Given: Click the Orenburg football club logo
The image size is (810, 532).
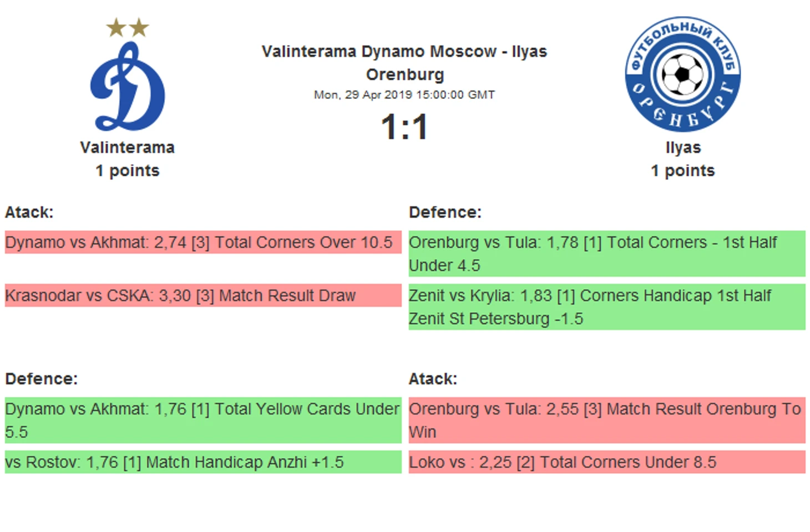Looking at the screenshot, I should click(x=682, y=74).
